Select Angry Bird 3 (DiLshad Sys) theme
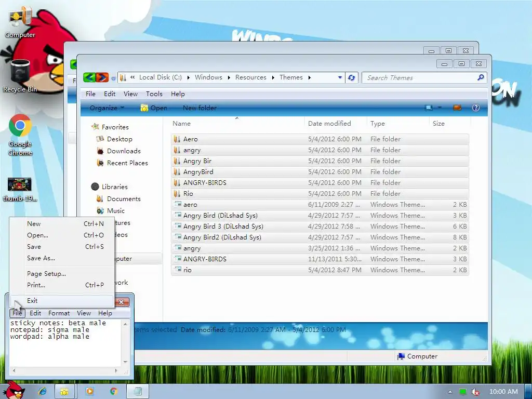This screenshot has width=532, height=399. [320, 227]
